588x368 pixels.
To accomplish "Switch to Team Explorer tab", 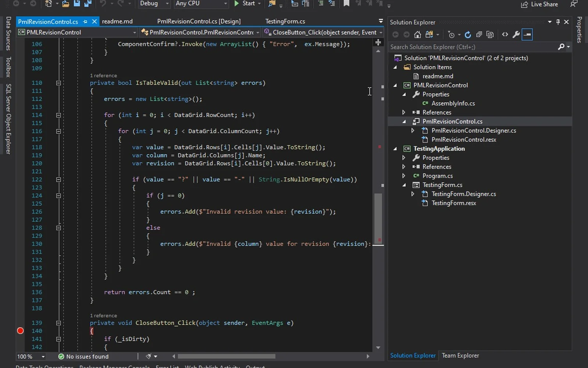I will point(460,355).
